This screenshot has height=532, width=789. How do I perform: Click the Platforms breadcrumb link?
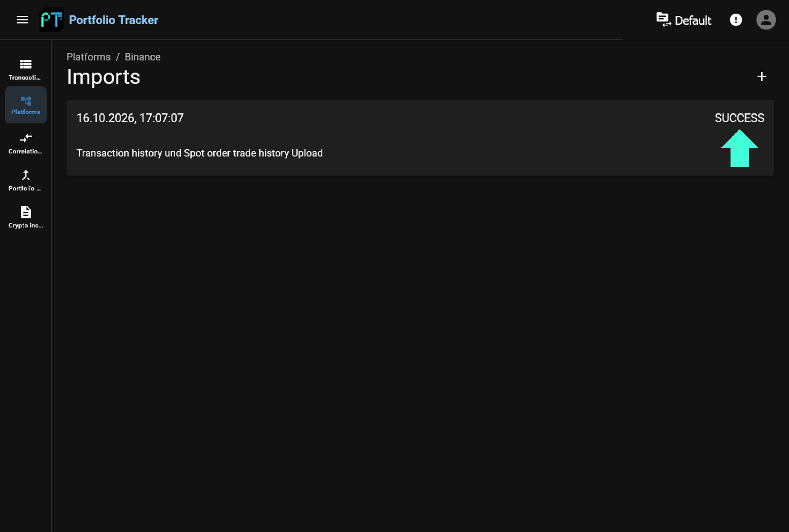pyautogui.click(x=89, y=57)
